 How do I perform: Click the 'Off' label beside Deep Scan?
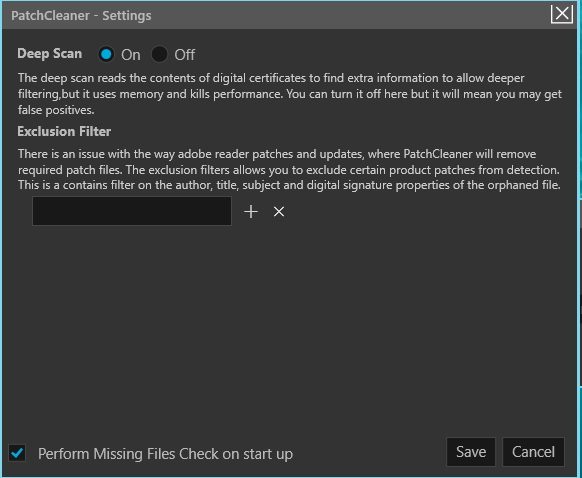(184, 55)
